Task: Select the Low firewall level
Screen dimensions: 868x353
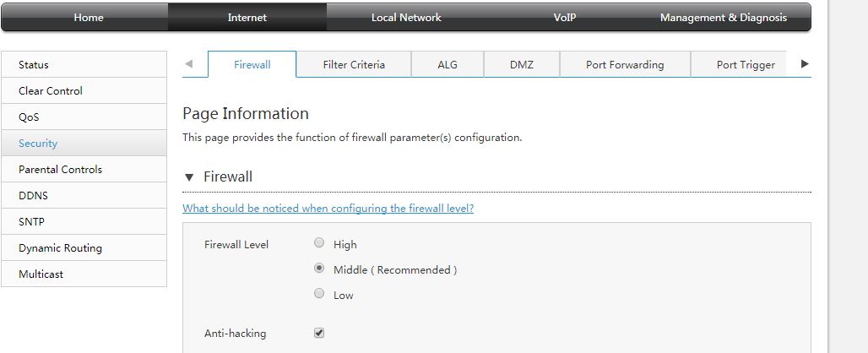Action: click(x=319, y=293)
